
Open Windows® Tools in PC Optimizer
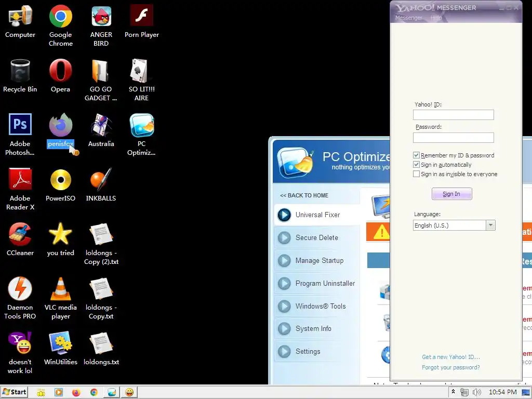(317, 306)
